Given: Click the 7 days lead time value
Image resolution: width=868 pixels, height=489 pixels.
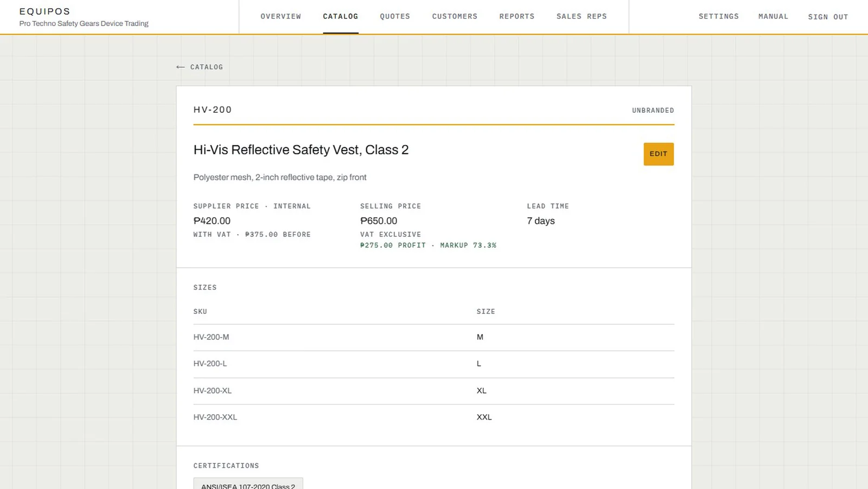Looking at the screenshot, I should click(x=541, y=221).
